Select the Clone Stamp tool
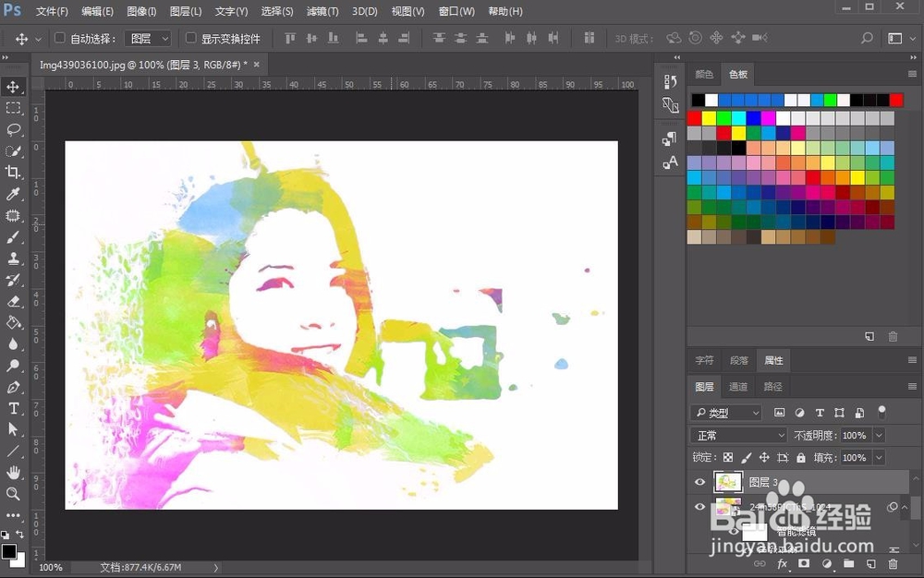Viewport: 924px width, 578px height. point(13,259)
